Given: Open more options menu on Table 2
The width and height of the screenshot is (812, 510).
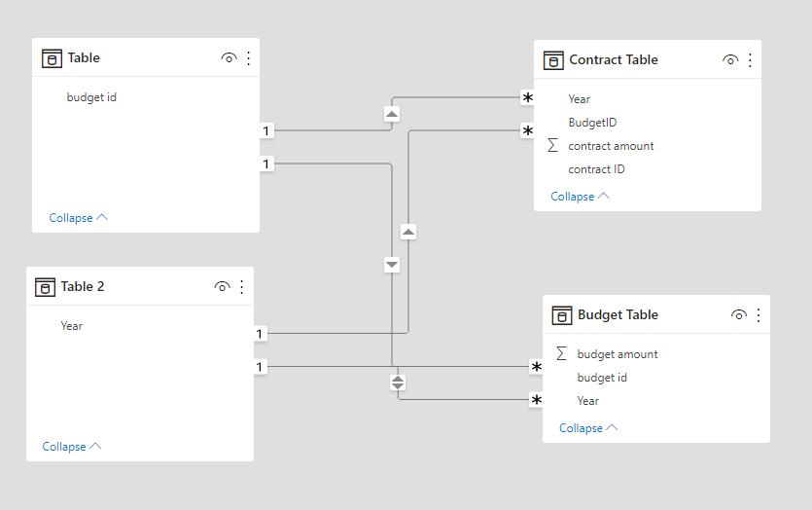Looking at the screenshot, I should pos(242,286).
